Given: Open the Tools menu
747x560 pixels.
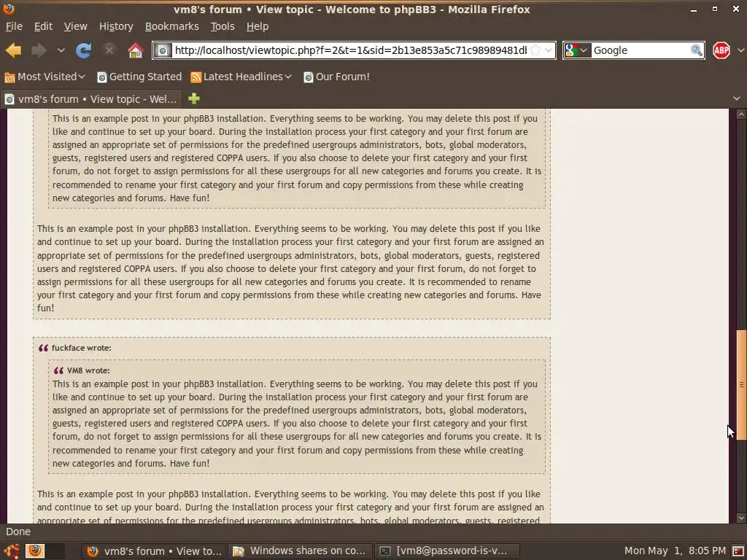Looking at the screenshot, I should [x=222, y=26].
